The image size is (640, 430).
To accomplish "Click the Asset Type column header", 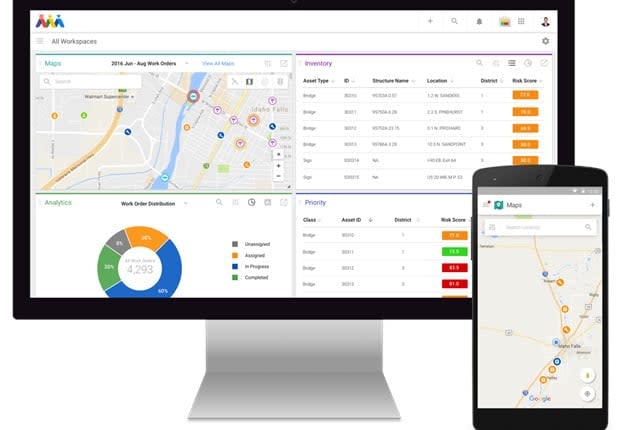I will [318, 80].
